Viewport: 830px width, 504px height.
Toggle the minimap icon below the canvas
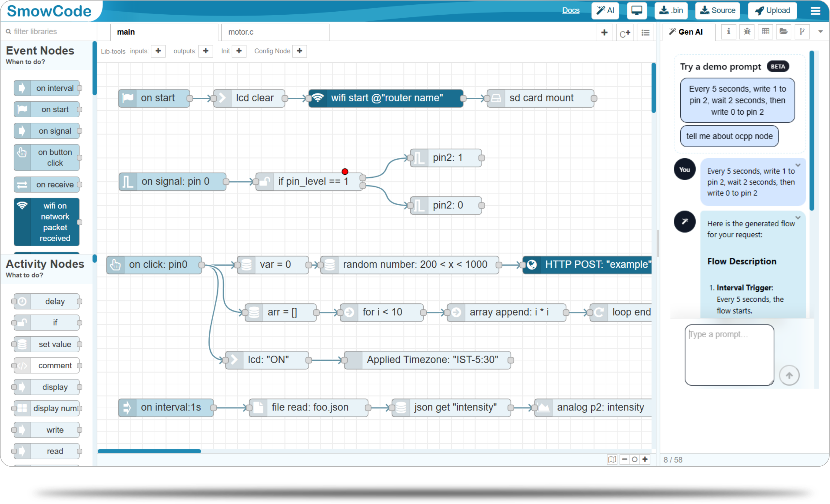click(612, 459)
